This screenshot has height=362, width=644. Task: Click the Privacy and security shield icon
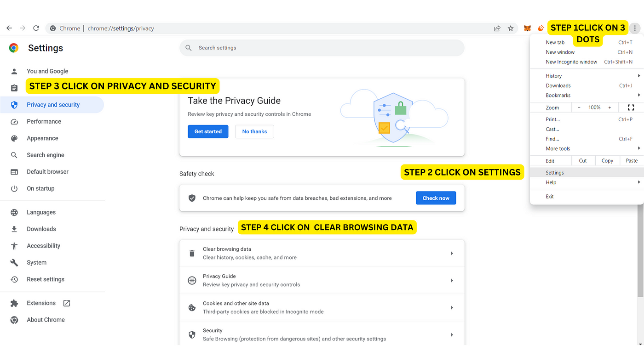click(14, 105)
